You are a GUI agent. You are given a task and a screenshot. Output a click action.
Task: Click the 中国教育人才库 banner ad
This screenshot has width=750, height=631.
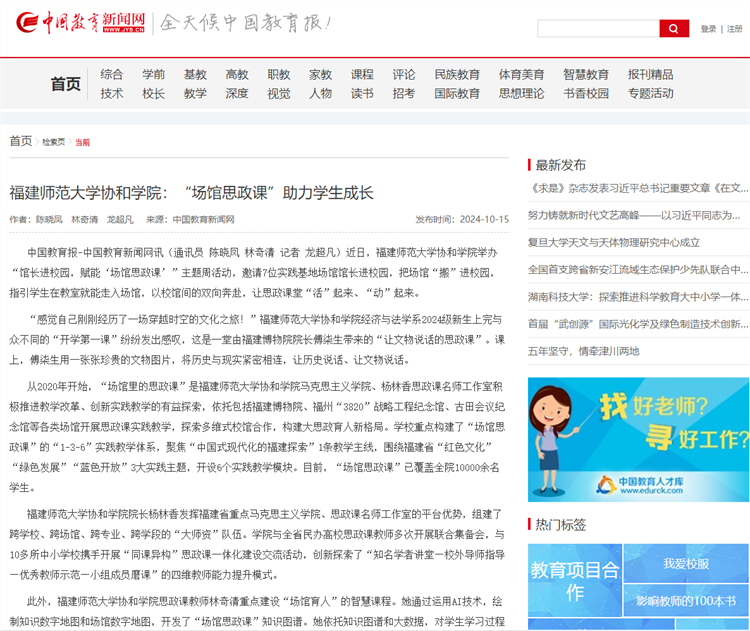(638, 439)
